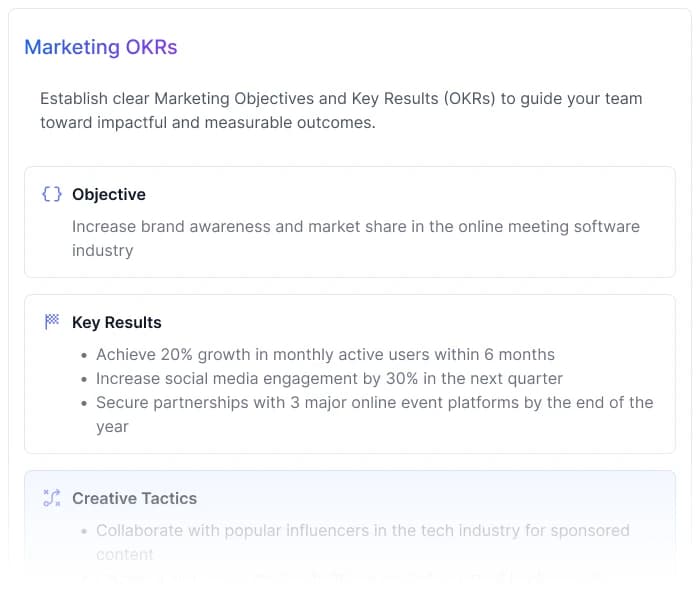
Task: Click 'toward impactful and measurable outcomes' line
Action: pos(207,122)
